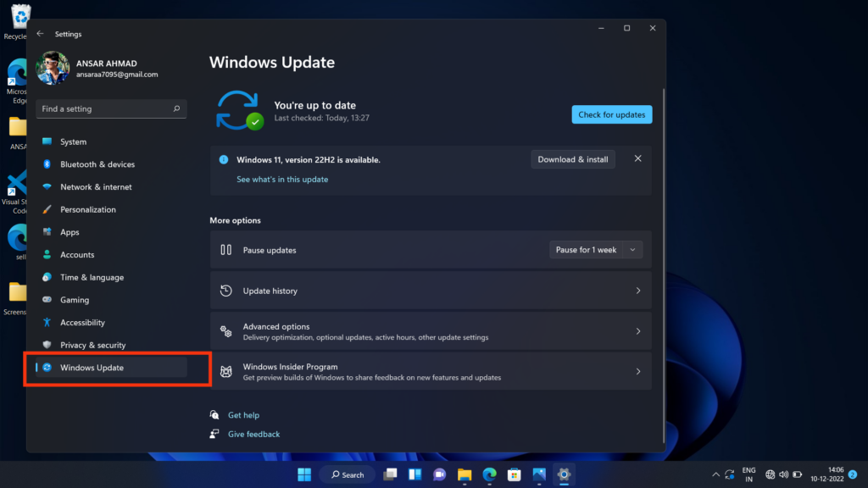Open Update history chevron

point(638,291)
